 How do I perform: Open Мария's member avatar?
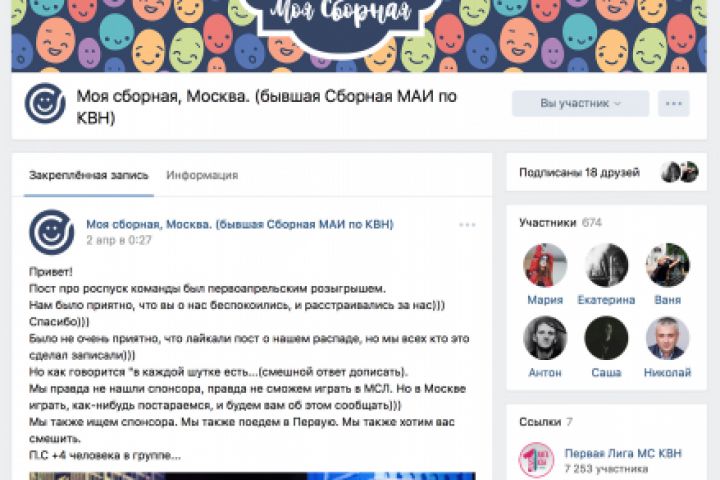[x=545, y=265]
